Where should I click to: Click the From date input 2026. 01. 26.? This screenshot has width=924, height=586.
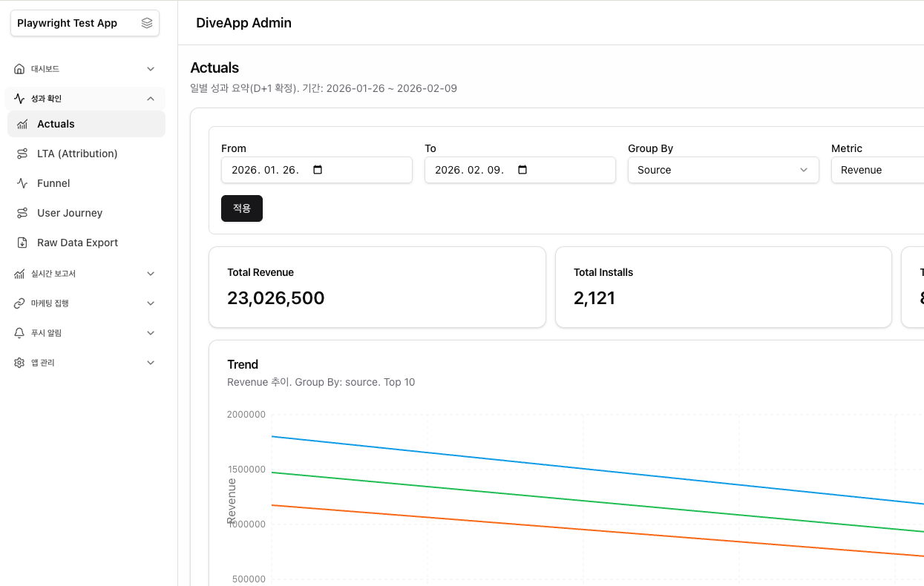tap(317, 170)
